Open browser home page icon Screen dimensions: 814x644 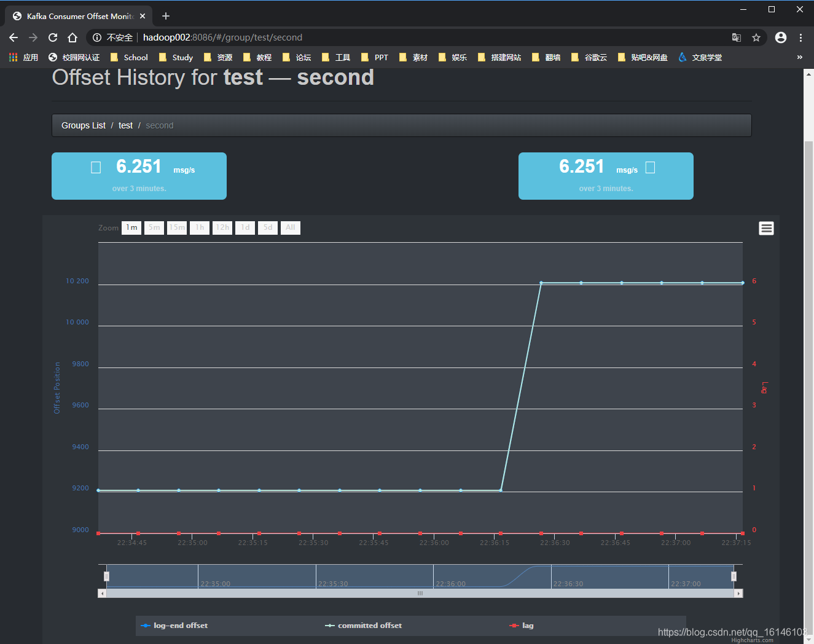72,37
